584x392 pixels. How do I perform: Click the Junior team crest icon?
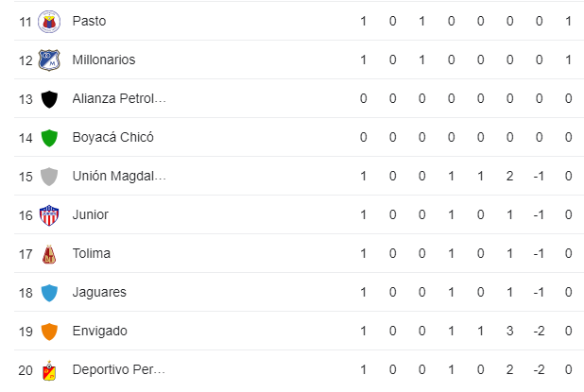tap(49, 215)
